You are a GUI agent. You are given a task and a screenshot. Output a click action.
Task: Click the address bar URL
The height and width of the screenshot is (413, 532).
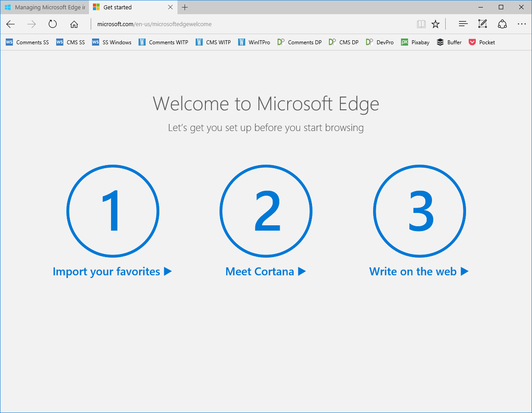[x=154, y=24]
